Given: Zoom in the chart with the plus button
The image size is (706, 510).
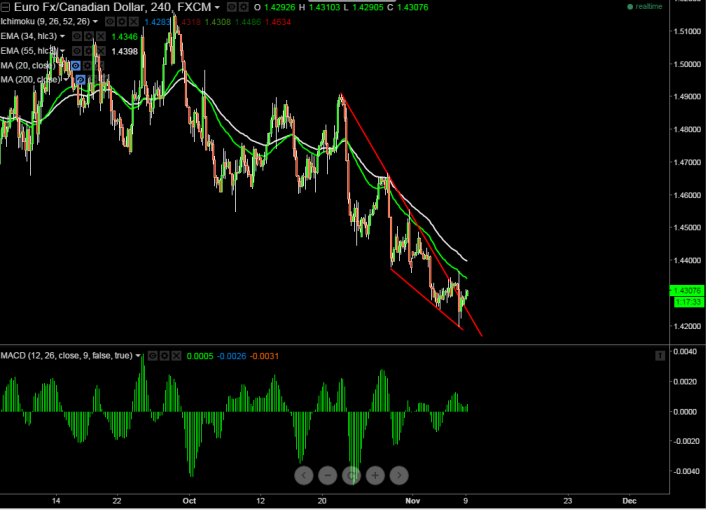Looking at the screenshot, I should [x=375, y=475].
